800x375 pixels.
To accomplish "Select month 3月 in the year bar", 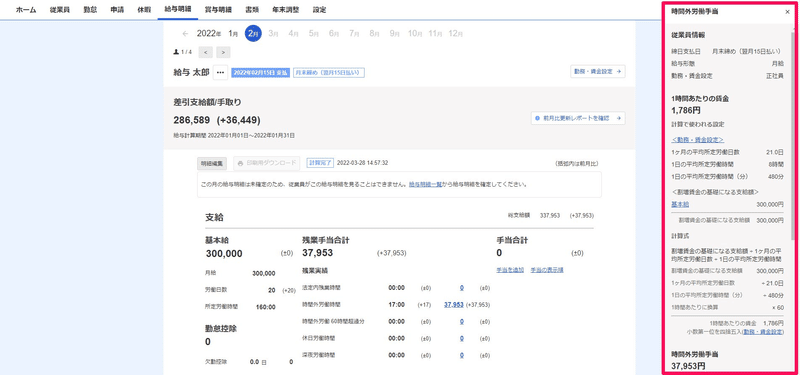I will tap(273, 34).
